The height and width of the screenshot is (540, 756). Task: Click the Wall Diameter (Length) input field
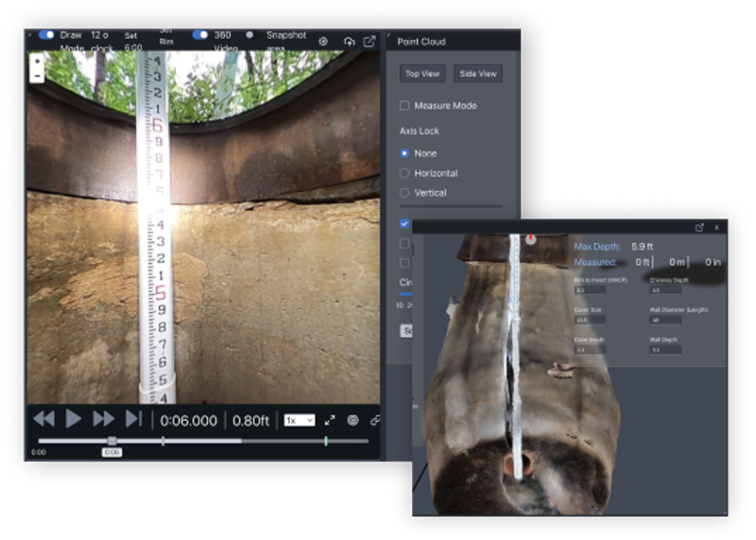pyautogui.click(x=665, y=320)
